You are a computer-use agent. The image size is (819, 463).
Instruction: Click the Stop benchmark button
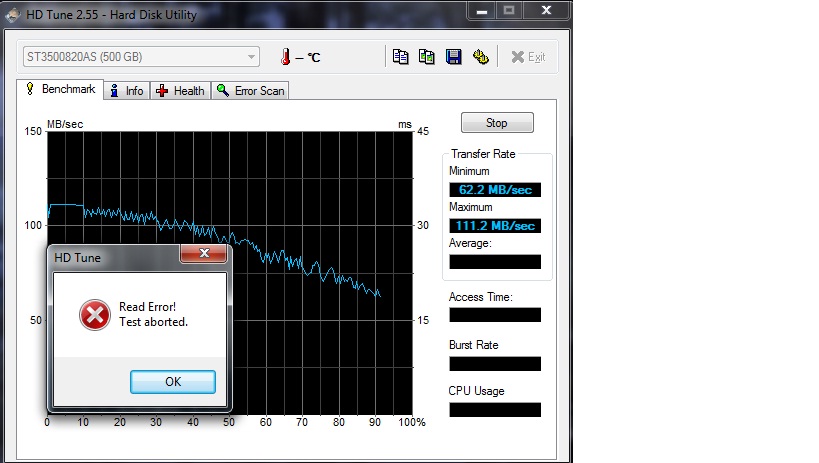click(497, 123)
